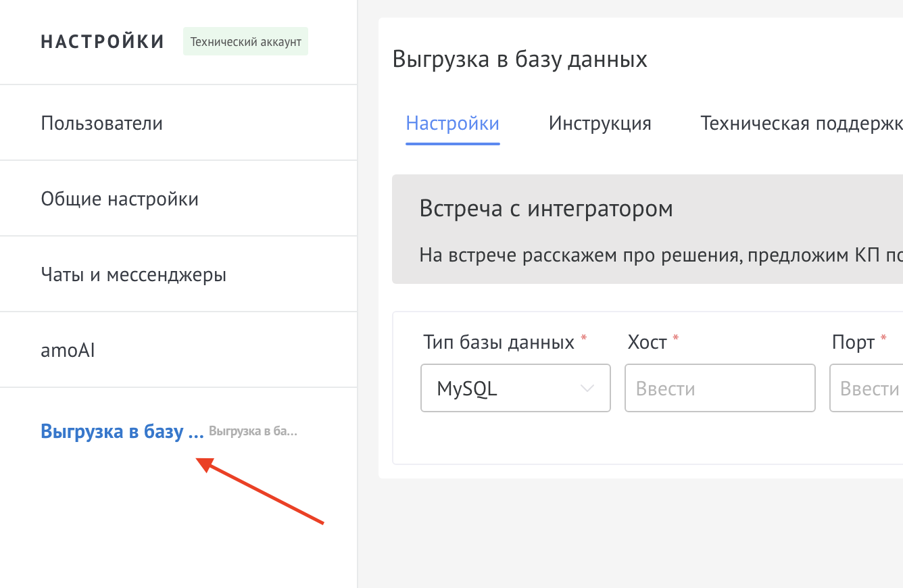The height and width of the screenshot is (588, 903).
Task: Click the Технический аккаунт green badge
Action: [245, 42]
